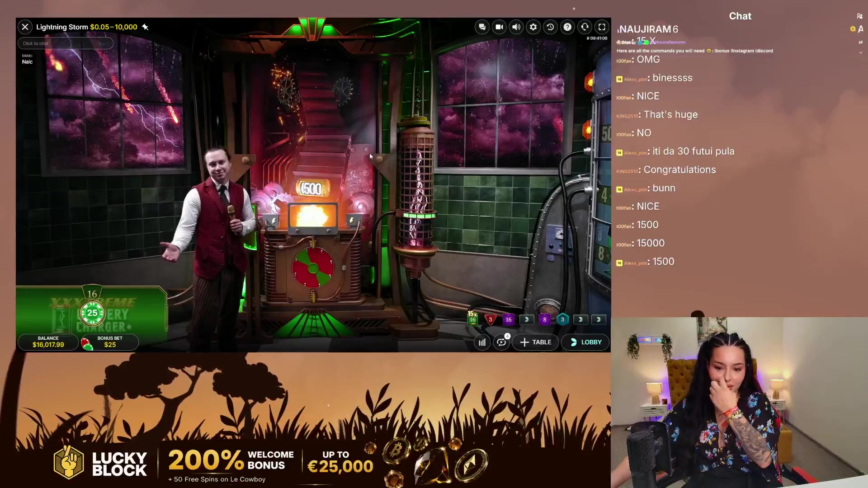Click the last arrow tile in results
The height and width of the screenshot is (488, 868).
tap(599, 319)
